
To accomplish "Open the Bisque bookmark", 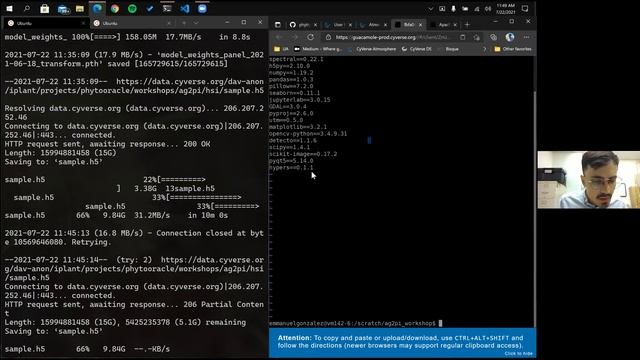I will click(448, 49).
